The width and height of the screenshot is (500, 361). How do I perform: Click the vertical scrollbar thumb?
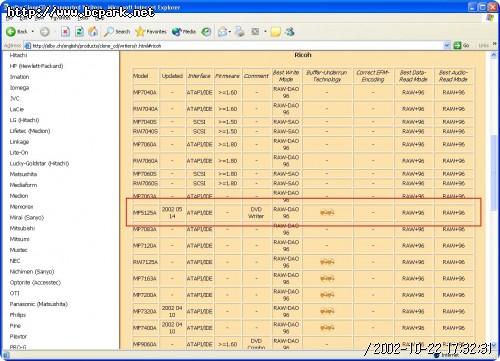[494, 173]
